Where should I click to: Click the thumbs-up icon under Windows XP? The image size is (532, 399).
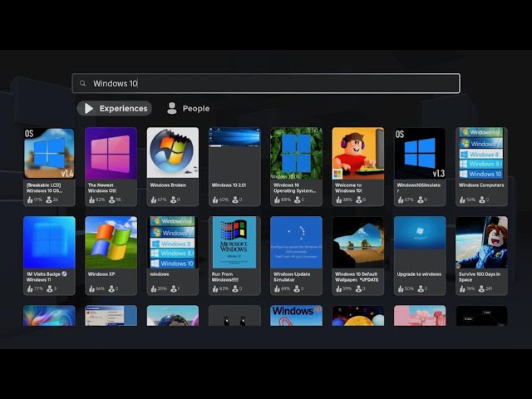click(91, 288)
